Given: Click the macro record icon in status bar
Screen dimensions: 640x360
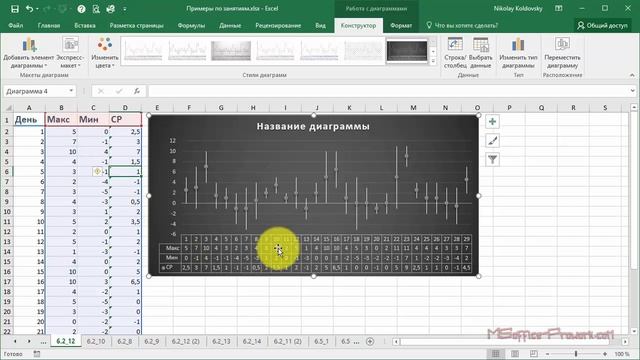Looking at the screenshot, I should pyautogui.click(x=37, y=354).
